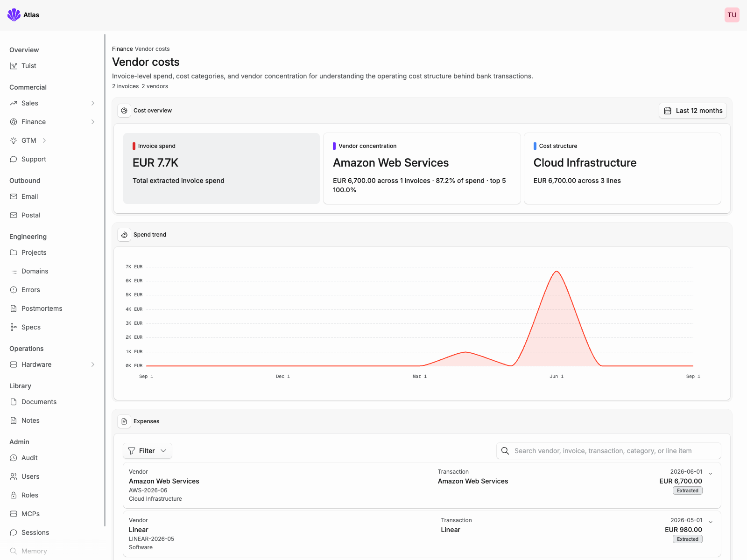Click the search magnifier icon in Expenses
Image resolution: width=747 pixels, height=560 pixels.
click(x=505, y=451)
